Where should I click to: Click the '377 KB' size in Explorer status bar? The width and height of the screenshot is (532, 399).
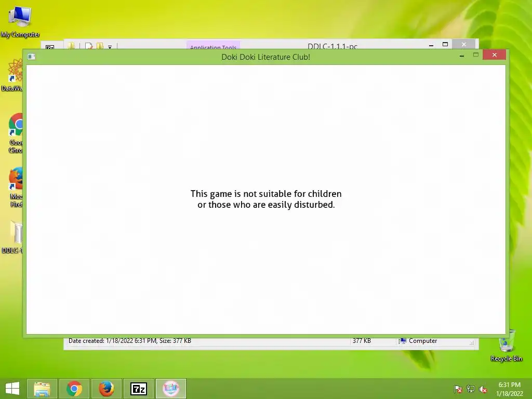(x=362, y=341)
